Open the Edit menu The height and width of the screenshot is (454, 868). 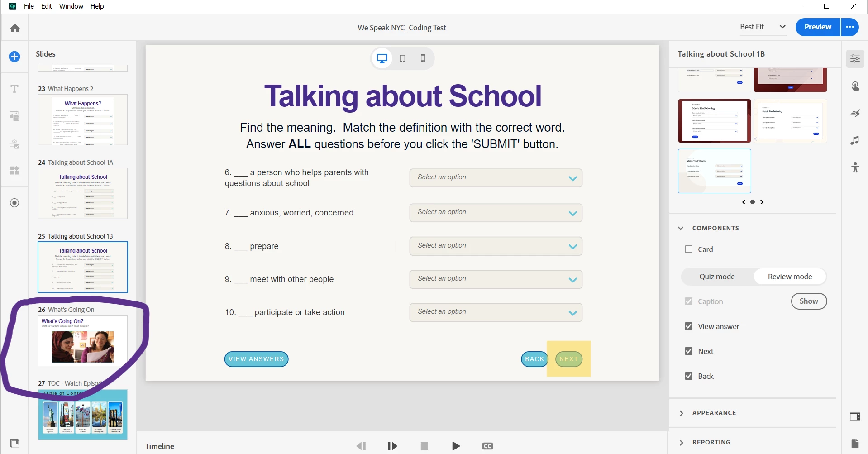[47, 6]
